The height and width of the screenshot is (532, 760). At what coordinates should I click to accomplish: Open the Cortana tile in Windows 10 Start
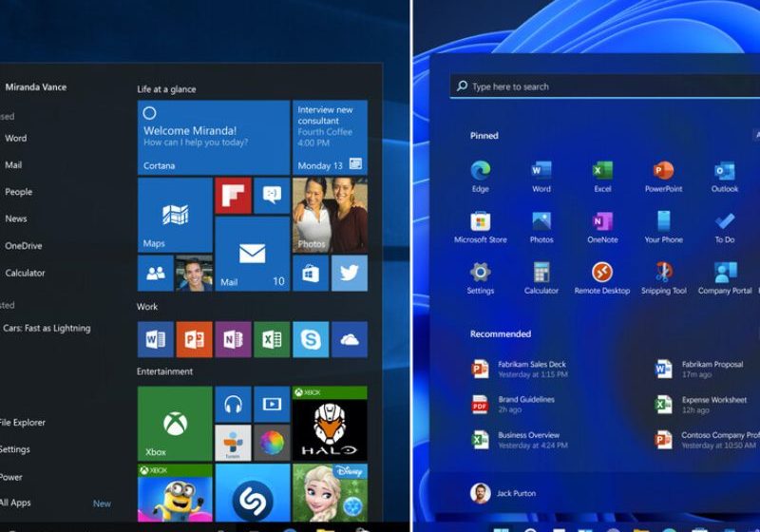214,138
